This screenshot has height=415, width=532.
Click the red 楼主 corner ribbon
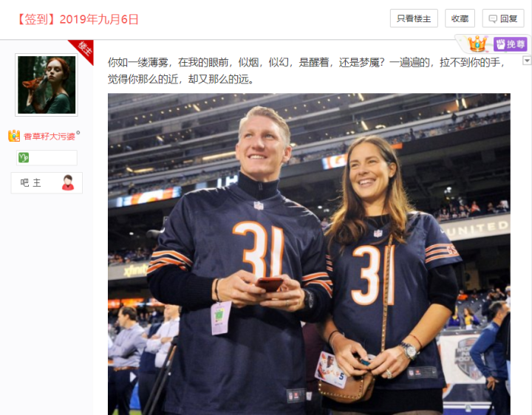pyautogui.click(x=82, y=50)
